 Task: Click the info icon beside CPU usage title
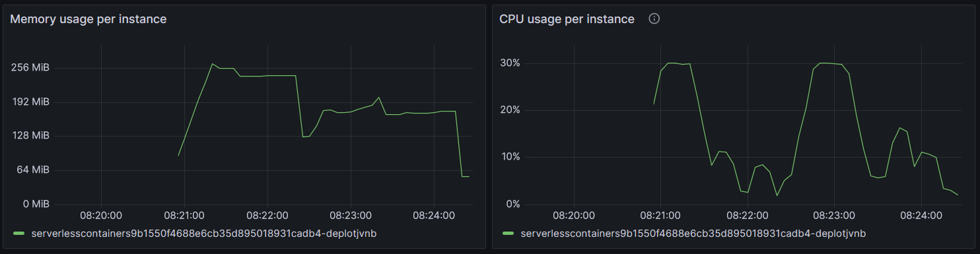[x=654, y=19]
